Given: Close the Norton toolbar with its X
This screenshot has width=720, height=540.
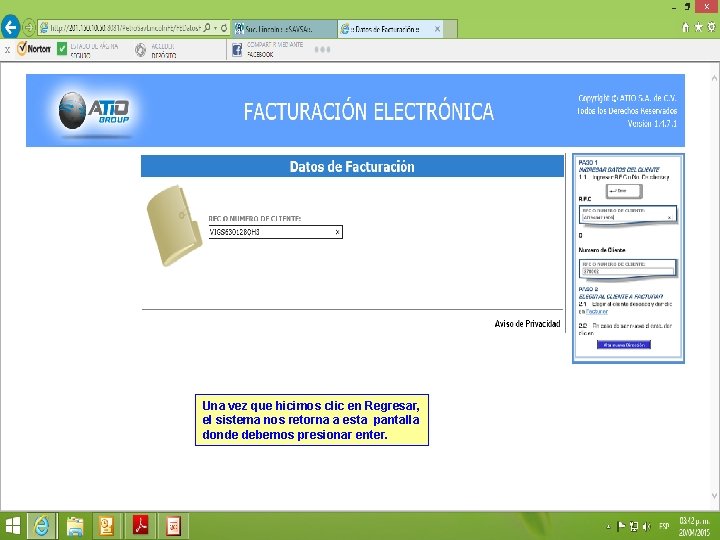Looking at the screenshot, I should (x=7, y=50).
